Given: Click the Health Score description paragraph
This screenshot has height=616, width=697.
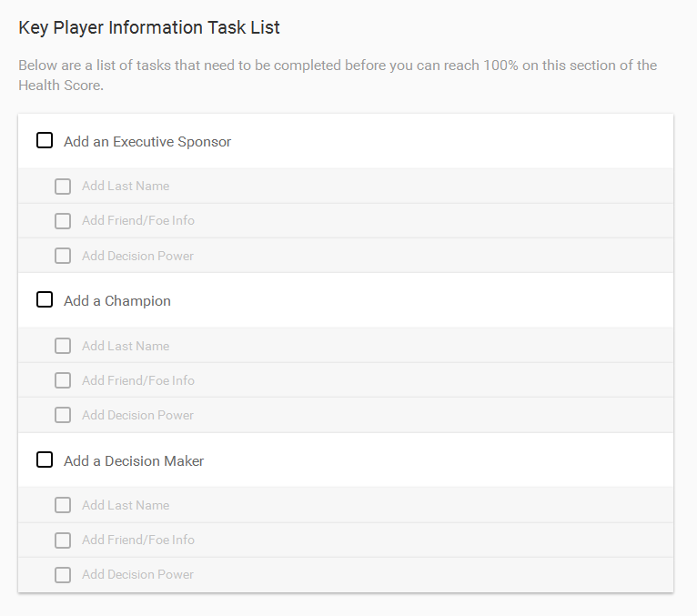Looking at the screenshot, I should coord(338,76).
